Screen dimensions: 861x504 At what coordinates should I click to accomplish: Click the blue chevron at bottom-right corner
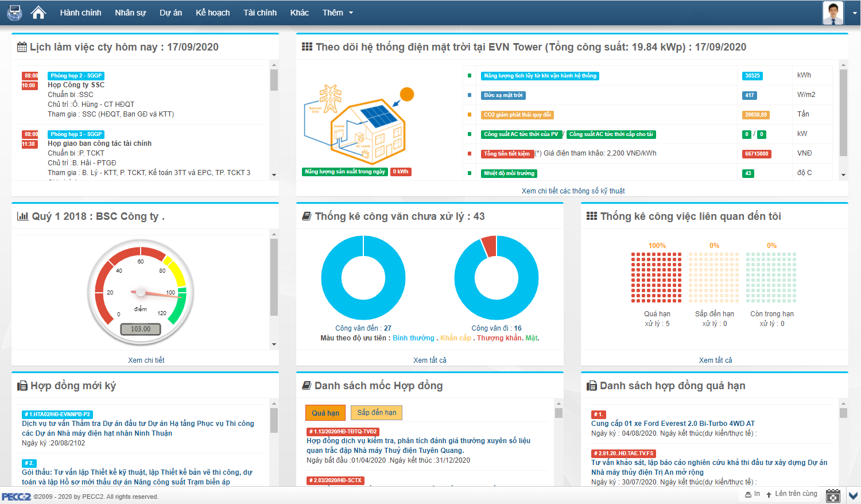click(854, 495)
